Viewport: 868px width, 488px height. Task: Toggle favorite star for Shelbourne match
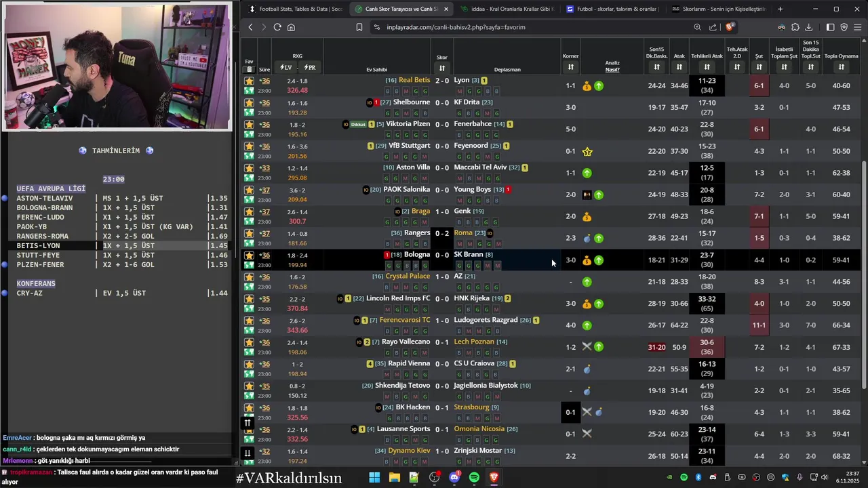pos(249,102)
